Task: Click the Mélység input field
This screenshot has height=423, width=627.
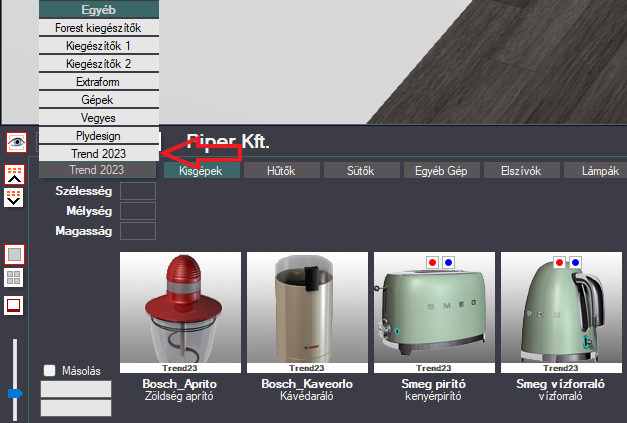Action: click(x=138, y=211)
